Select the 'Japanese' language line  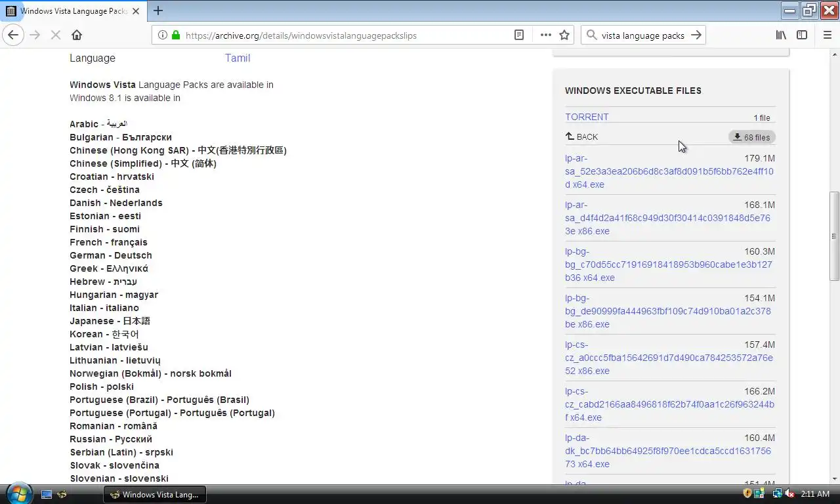coord(110,321)
